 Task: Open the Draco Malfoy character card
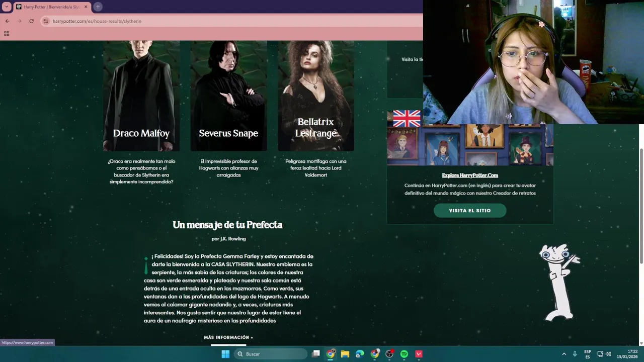point(141,96)
